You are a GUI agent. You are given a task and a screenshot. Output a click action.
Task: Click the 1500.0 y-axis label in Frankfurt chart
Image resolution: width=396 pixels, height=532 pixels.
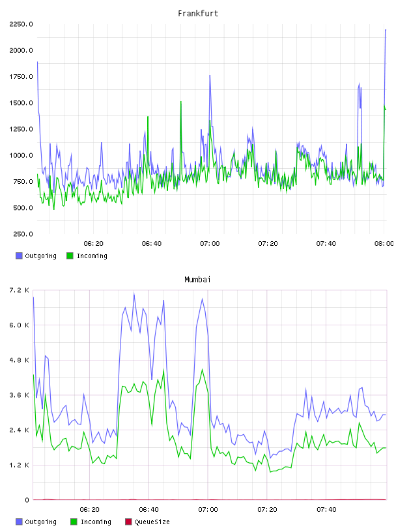(x=21, y=103)
